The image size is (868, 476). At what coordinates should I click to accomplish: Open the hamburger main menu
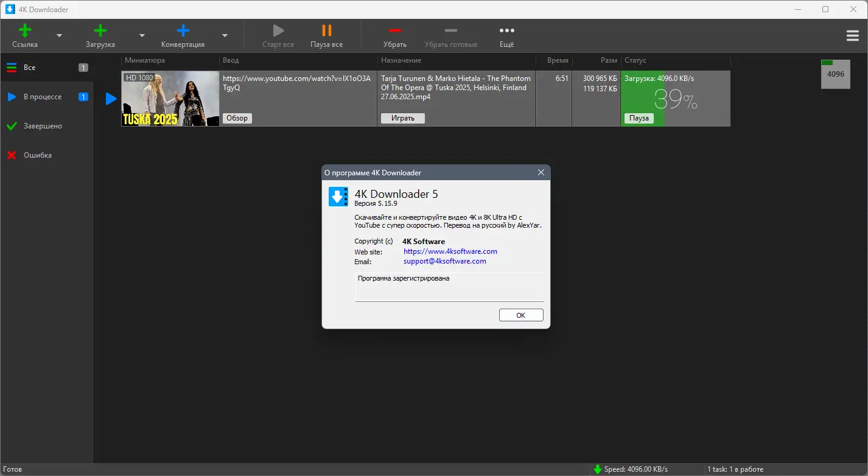pyautogui.click(x=853, y=36)
